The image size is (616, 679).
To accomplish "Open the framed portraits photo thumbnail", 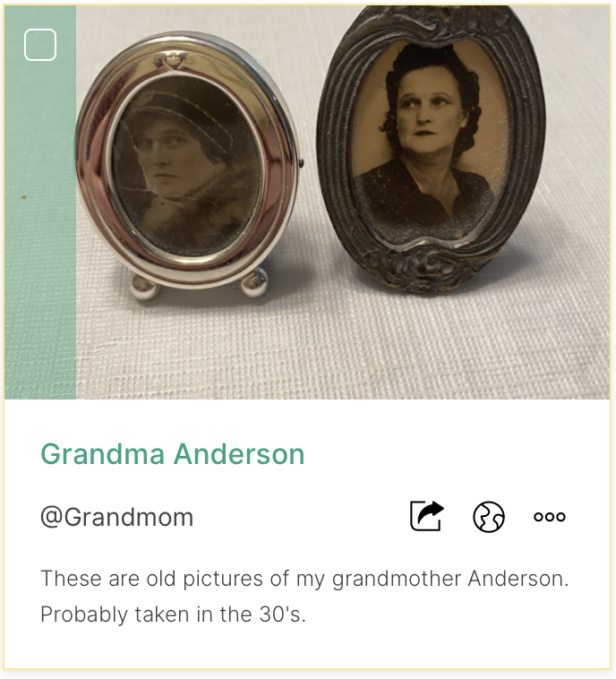I will [307, 202].
